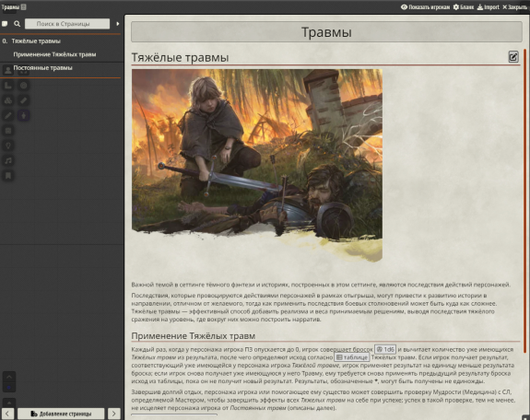Click the paragraph starting Завершив долгий отдых
The height and width of the screenshot is (420, 530).
pos(323,400)
